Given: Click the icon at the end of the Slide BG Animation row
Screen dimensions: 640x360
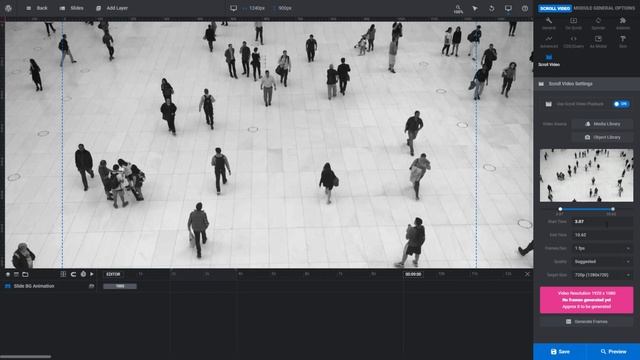Looking at the screenshot, I should (x=91, y=286).
